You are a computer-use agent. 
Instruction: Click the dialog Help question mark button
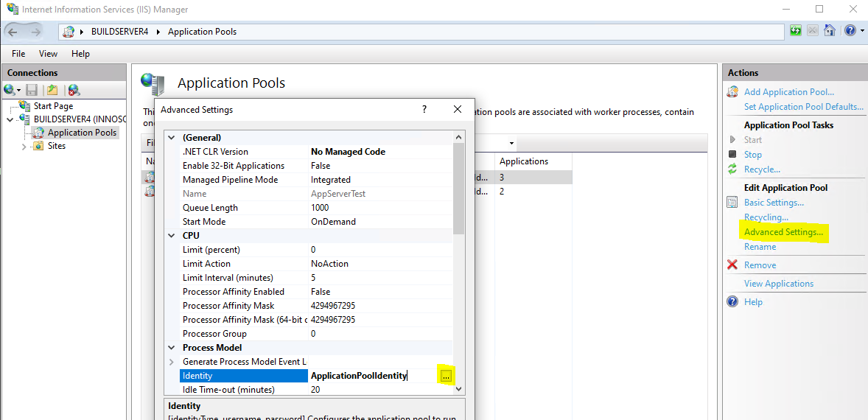pyautogui.click(x=424, y=110)
